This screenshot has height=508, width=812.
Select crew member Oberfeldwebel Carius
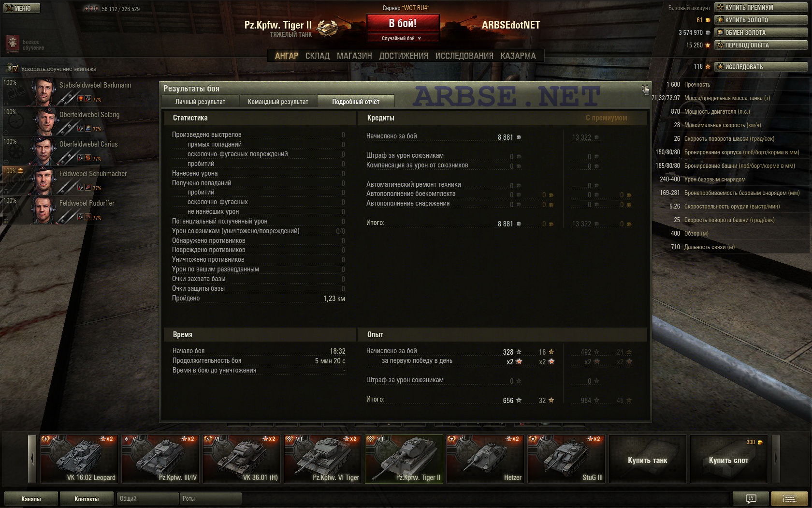[80, 150]
